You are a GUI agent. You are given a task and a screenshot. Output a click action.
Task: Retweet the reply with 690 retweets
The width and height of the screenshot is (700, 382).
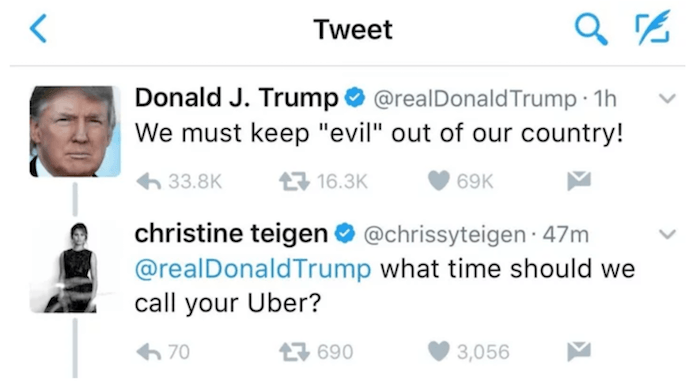(x=294, y=352)
